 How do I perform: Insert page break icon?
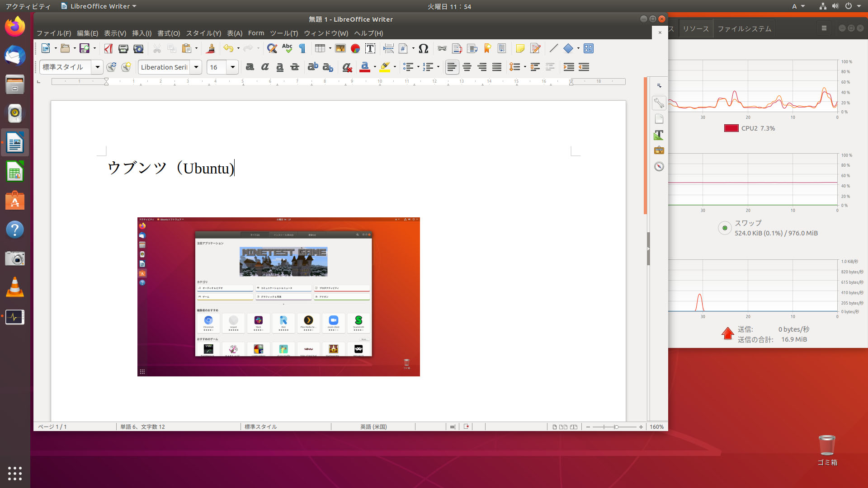pyautogui.click(x=388, y=48)
